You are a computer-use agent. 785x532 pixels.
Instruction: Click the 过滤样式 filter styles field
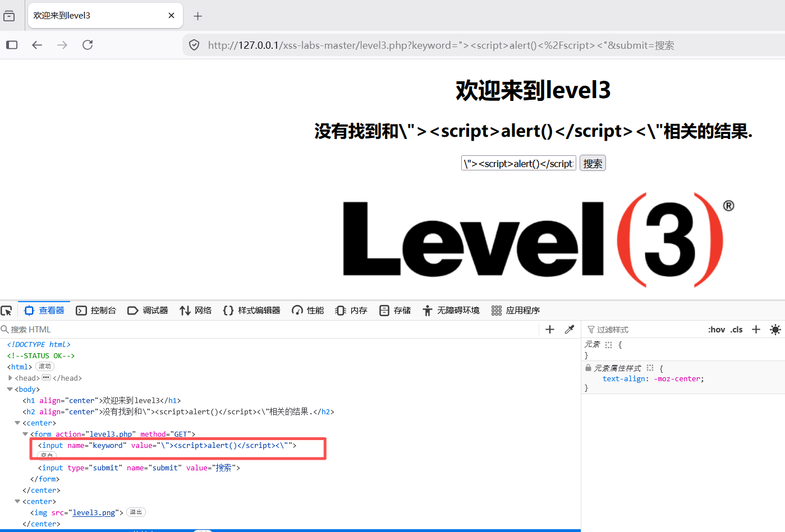click(645, 330)
